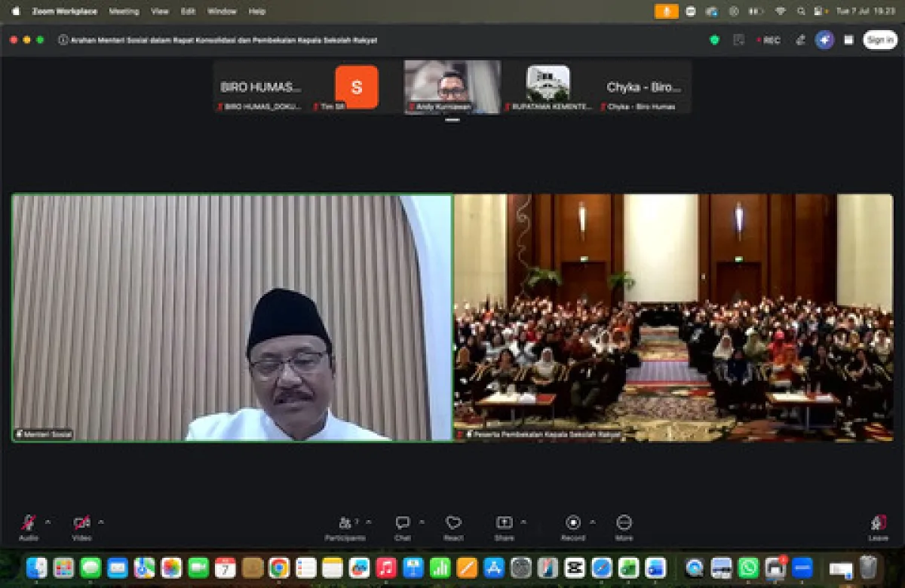Screen dimensions: 905x588
Task: Open the View menu
Action: (x=160, y=11)
